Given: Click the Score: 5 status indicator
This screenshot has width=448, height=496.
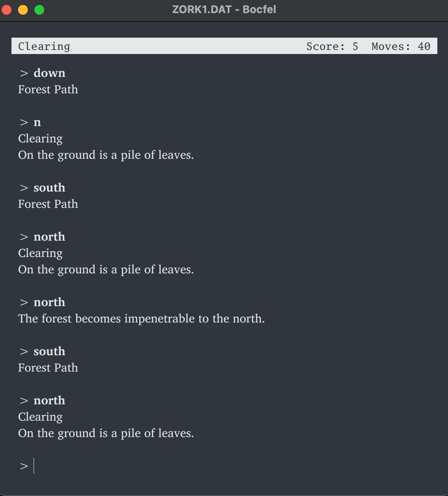Looking at the screenshot, I should [x=332, y=46].
